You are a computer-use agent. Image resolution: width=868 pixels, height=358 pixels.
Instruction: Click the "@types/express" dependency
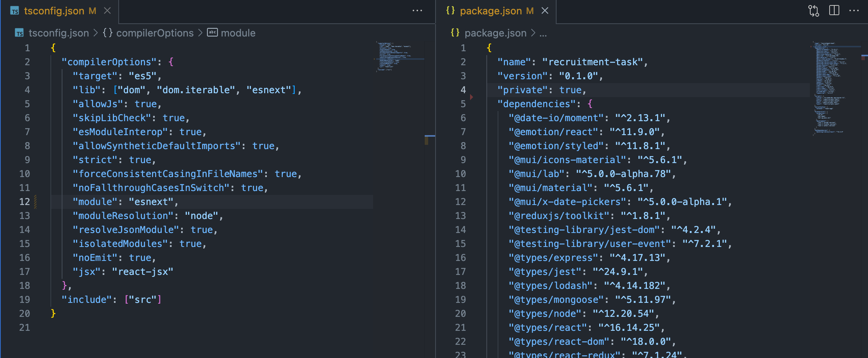click(553, 258)
